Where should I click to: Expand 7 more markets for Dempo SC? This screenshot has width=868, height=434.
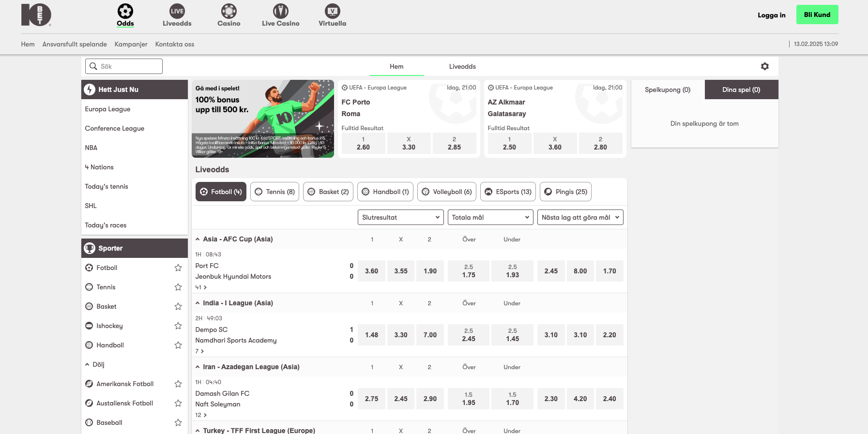(199, 351)
